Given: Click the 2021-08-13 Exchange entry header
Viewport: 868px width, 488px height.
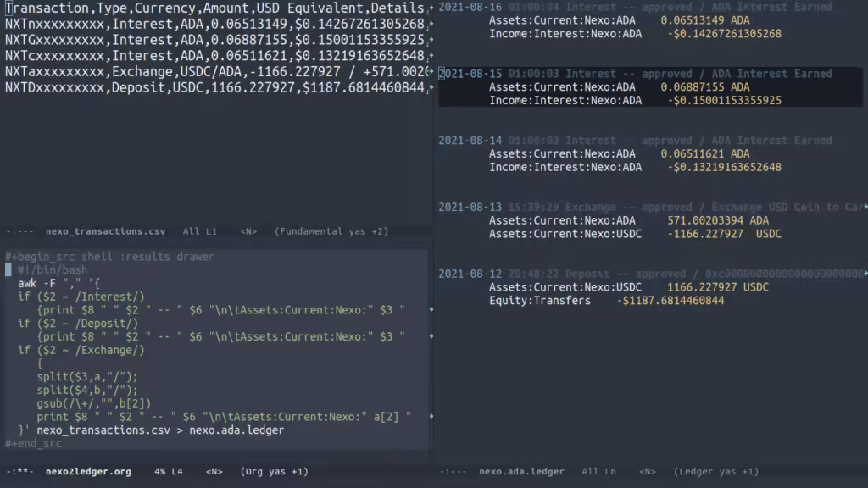Looking at the screenshot, I should click(x=652, y=207).
